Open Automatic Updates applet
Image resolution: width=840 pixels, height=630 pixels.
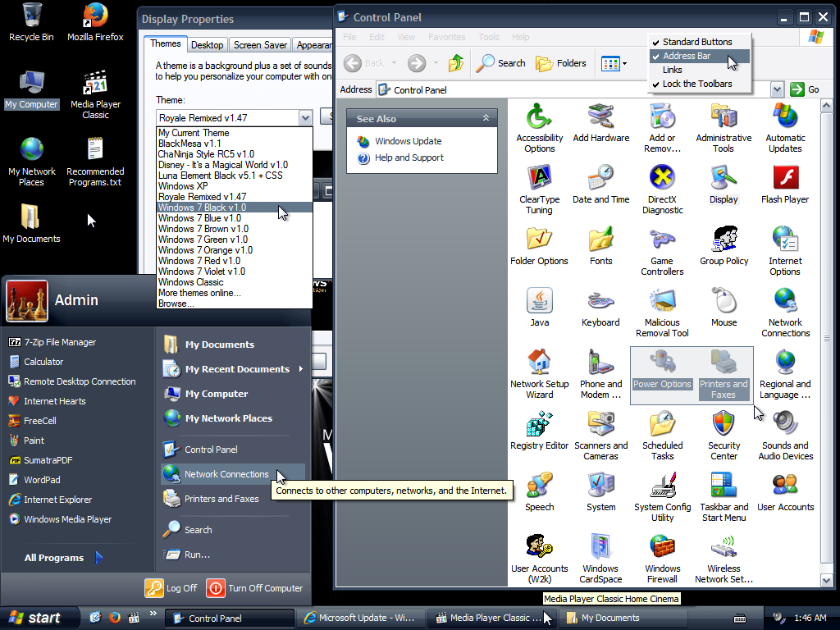(x=785, y=127)
